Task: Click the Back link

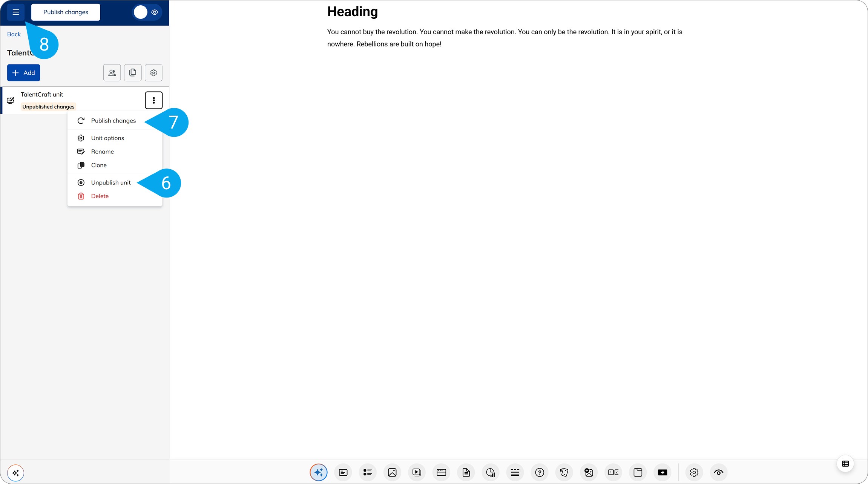Action: point(14,34)
